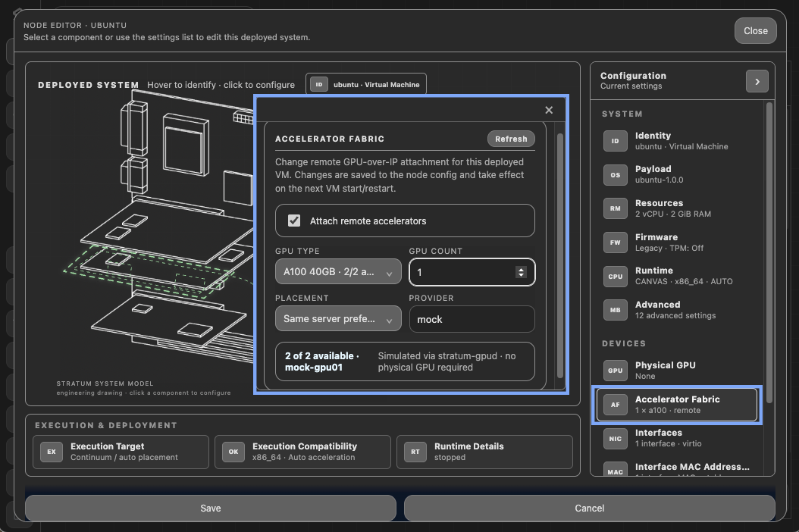Click the GPU Count stepper arrows
The height and width of the screenshot is (532, 799).
pos(521,272)
